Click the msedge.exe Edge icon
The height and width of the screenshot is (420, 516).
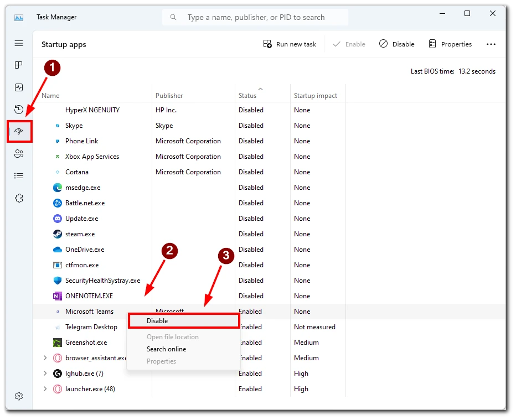[58, 188]
